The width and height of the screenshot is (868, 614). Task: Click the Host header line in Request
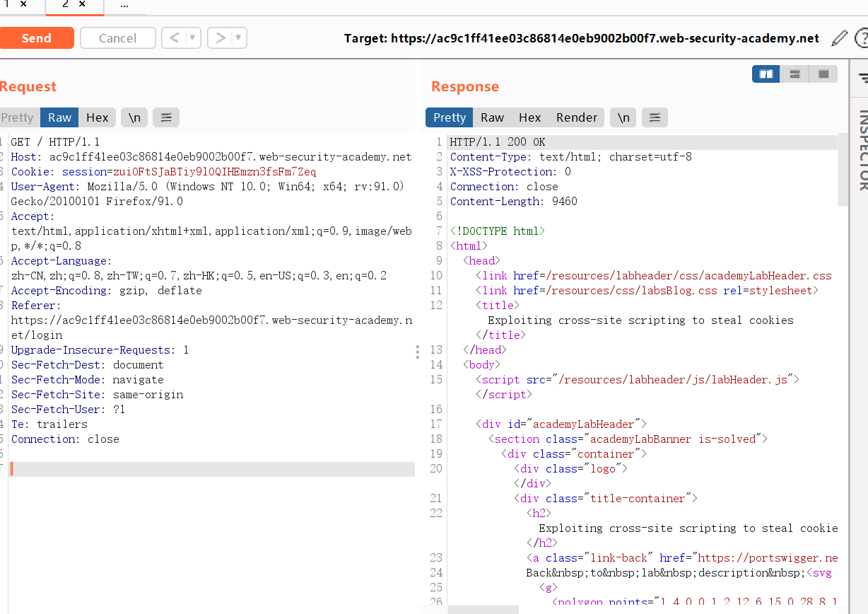coord(211,156)
